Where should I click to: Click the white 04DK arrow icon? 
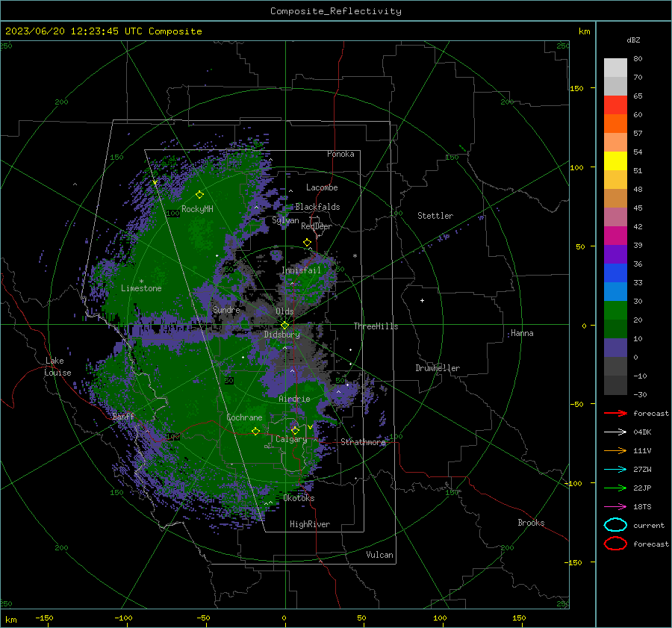coord(615,432)
